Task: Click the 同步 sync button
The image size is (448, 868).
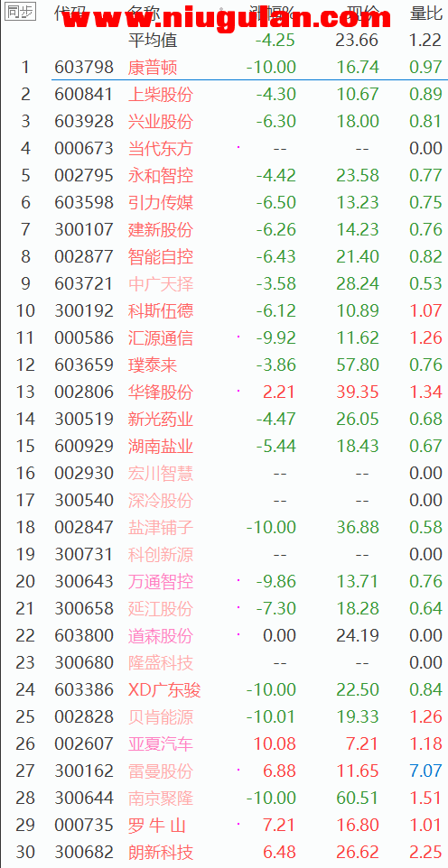Action: click(x=21, y=12)
